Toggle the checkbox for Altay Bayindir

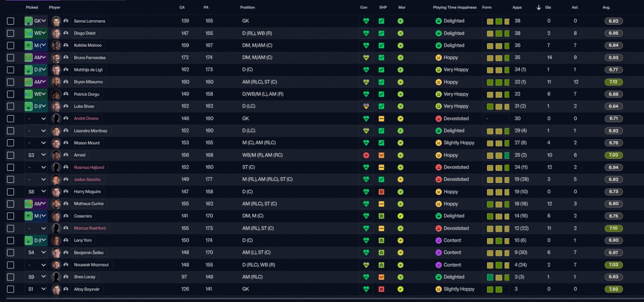[x=11, y=289]
